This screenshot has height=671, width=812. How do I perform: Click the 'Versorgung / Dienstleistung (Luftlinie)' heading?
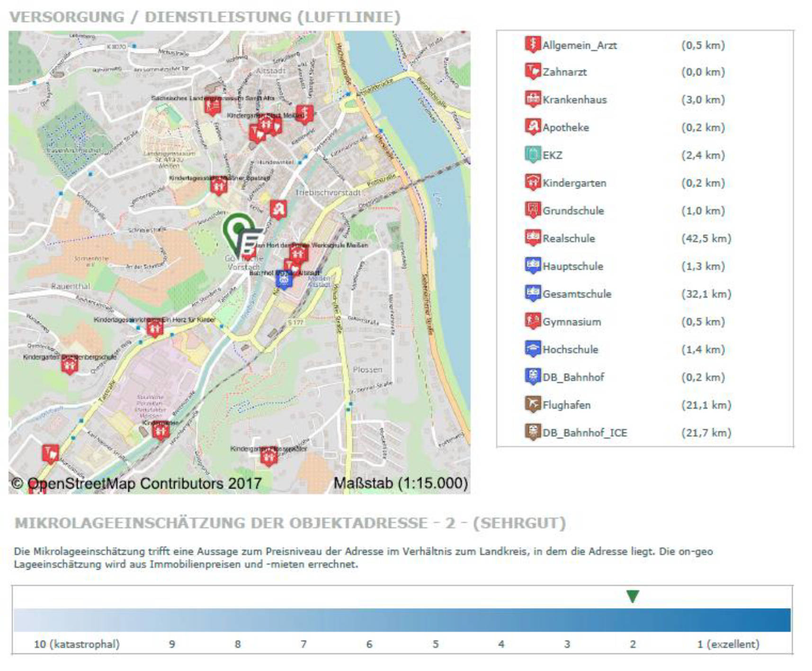(205, 17)
